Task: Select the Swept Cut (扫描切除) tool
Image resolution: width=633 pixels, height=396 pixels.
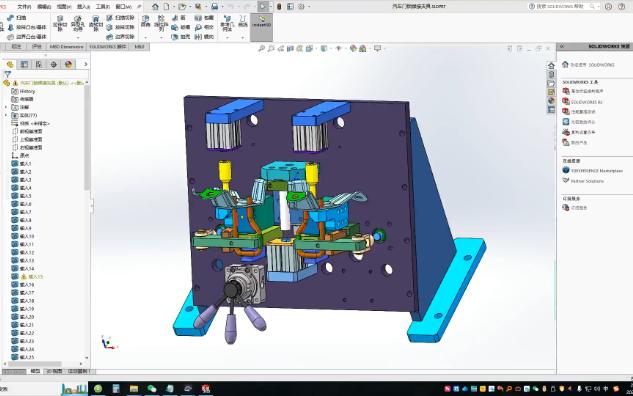Action: coord(120,18)
